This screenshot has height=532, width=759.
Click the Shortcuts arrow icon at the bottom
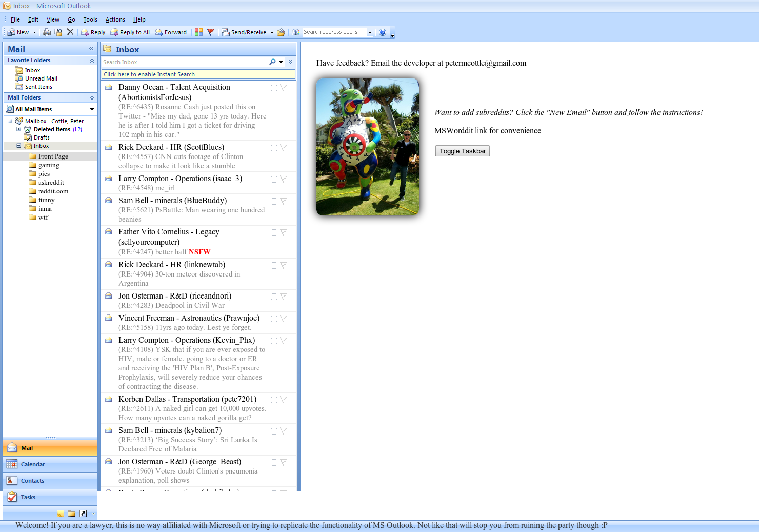(83, 514)
